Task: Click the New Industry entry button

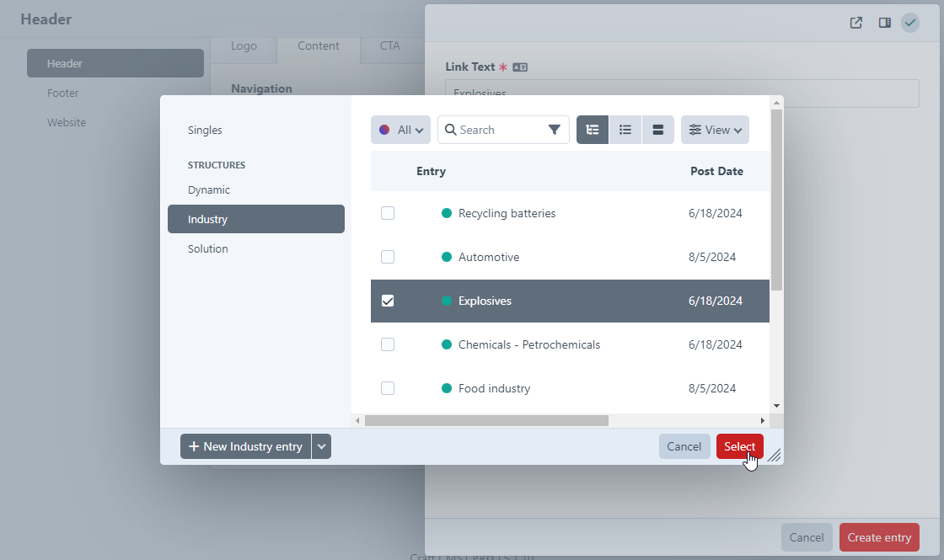Action: coord(245,446)
